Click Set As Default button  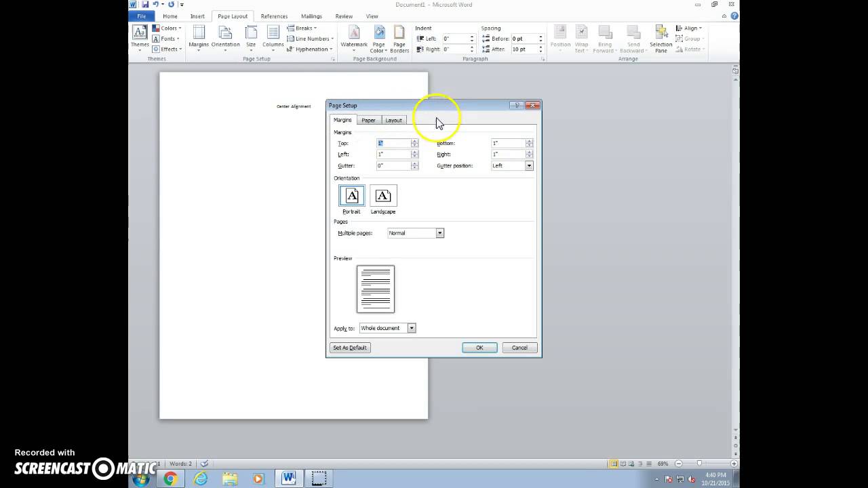coord(350,348)
